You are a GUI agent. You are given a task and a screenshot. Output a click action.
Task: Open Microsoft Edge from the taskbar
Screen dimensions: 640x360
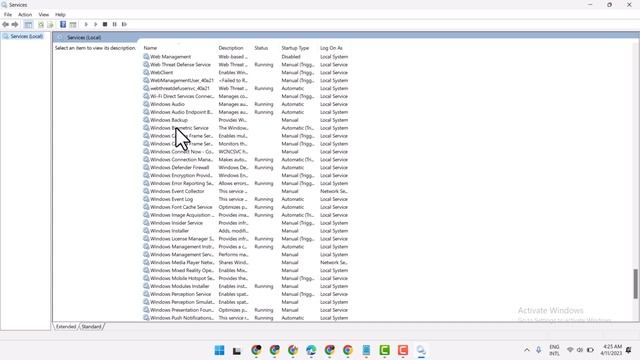click(311, 350)
